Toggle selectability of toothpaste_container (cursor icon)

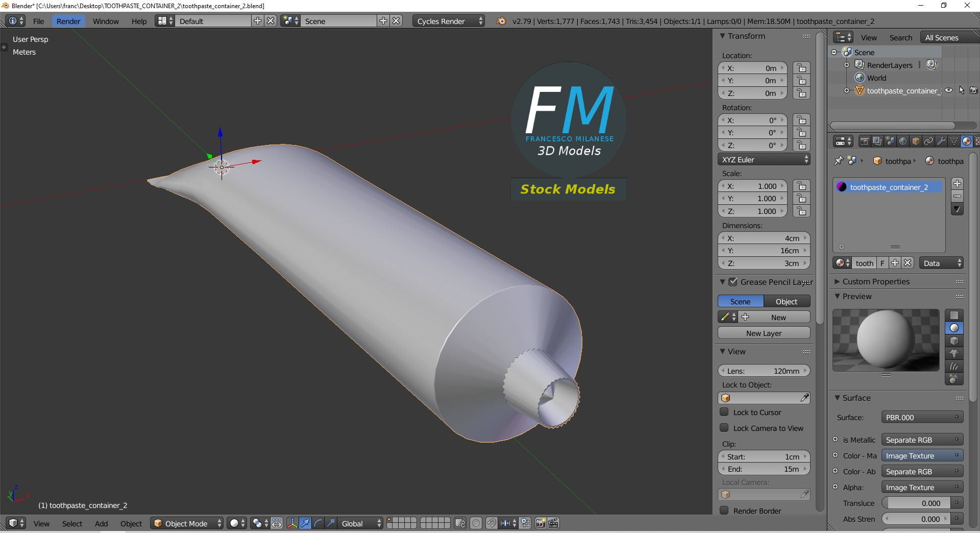(962, 90)
